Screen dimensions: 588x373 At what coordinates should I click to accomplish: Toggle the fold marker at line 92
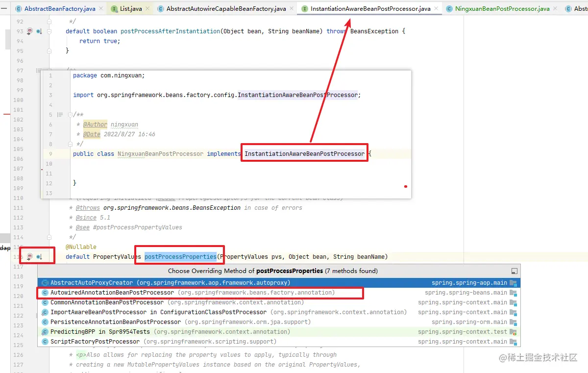click(49, 22)
